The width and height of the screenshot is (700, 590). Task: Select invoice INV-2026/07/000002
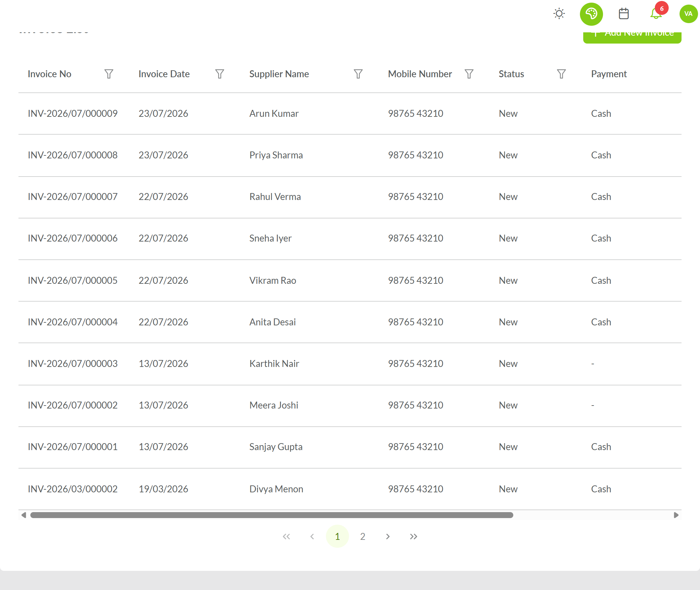coord(73,405)
